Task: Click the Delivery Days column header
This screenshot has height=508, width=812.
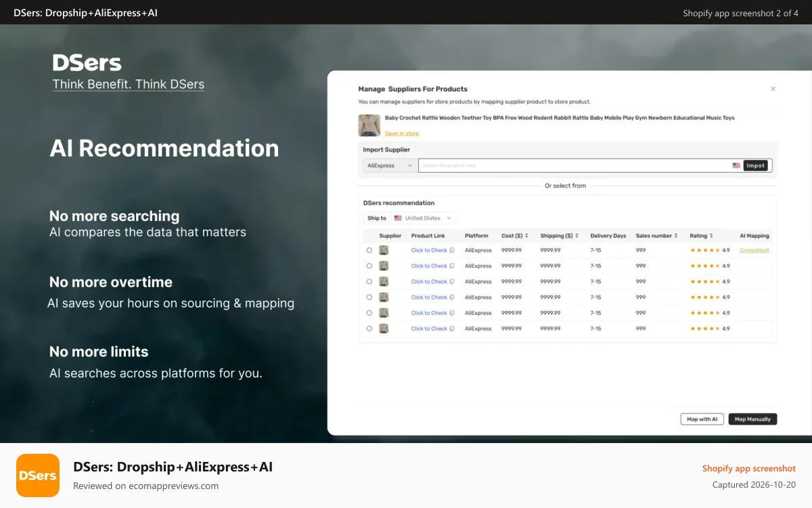Action: tap(608, 236)
